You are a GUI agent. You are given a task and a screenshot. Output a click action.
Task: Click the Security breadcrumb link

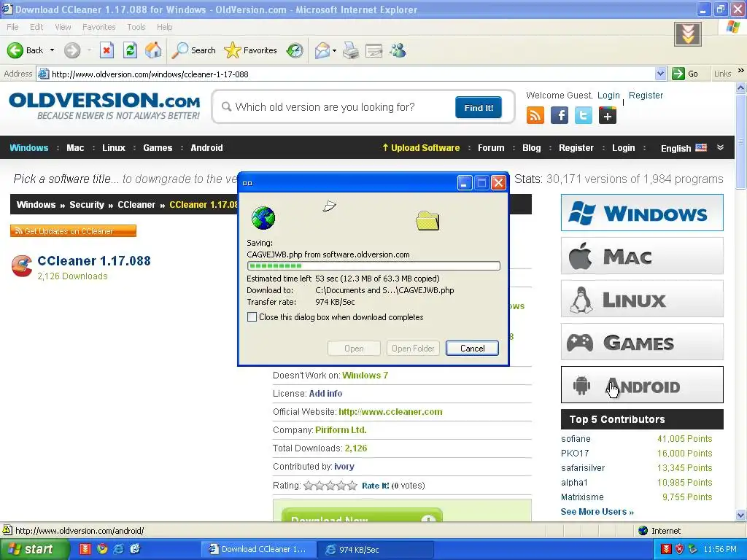coord(87,205)
